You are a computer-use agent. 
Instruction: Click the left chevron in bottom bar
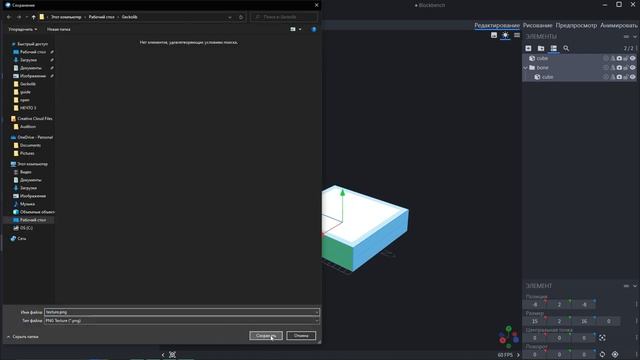163,355
